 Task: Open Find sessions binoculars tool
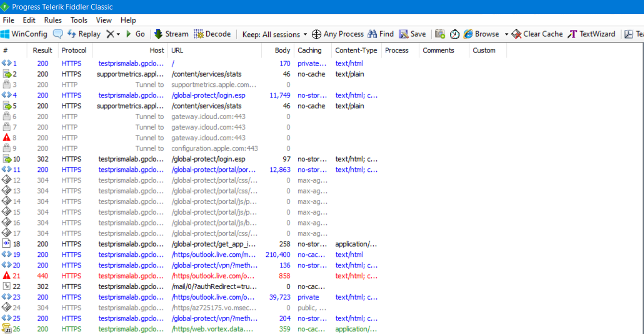pos(381,34)
